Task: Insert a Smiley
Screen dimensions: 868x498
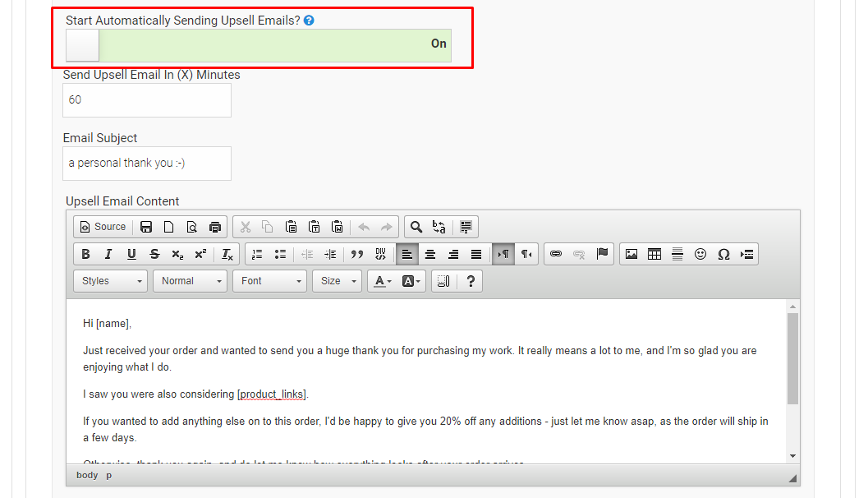Action: click(x=700, y=254)
